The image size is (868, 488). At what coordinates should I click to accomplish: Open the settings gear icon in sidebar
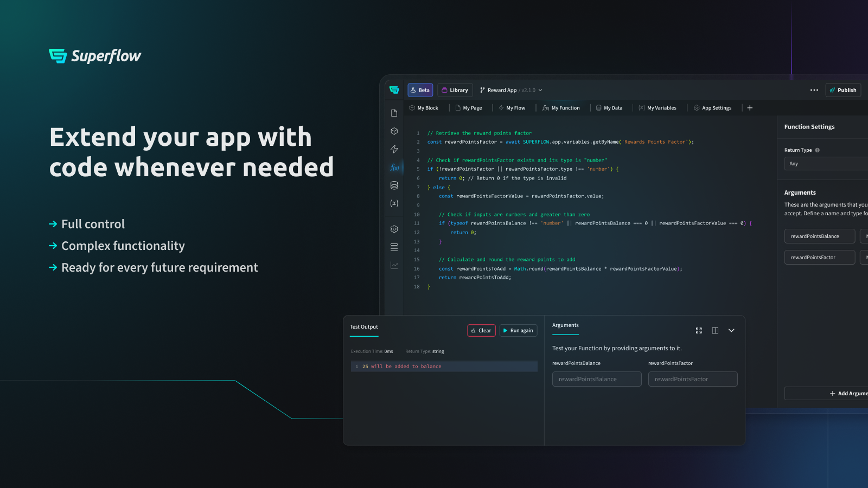394,229
